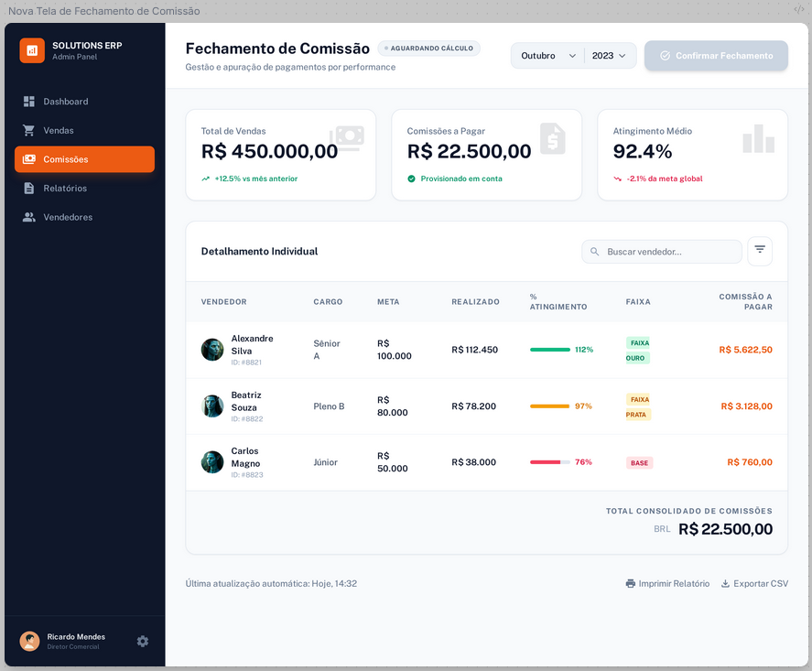Click Carlos Magno's avatar
The height and width of the screenshot is (671, 812).
[x=212, y=462]
